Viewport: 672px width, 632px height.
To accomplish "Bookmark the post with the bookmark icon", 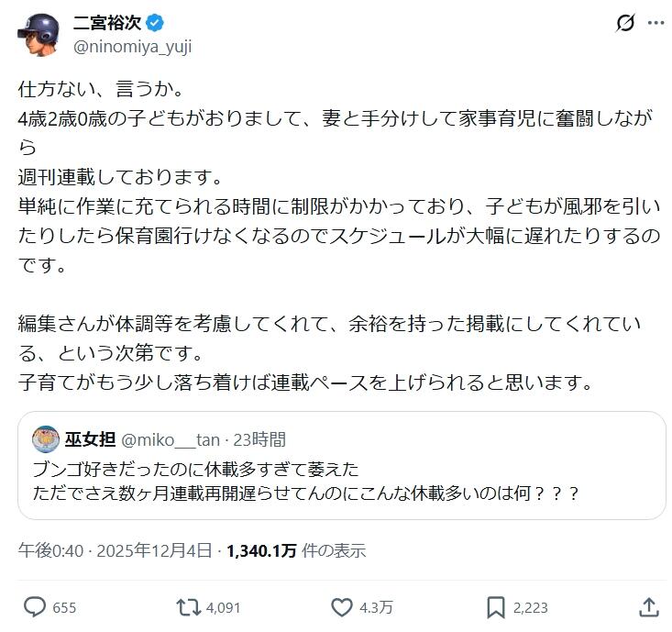I will click(x=495, y=607).
